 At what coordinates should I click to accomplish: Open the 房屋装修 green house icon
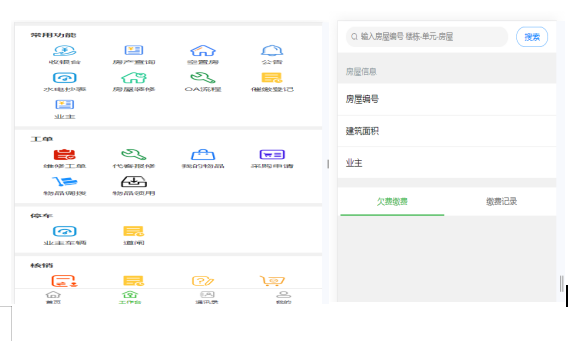134,78
